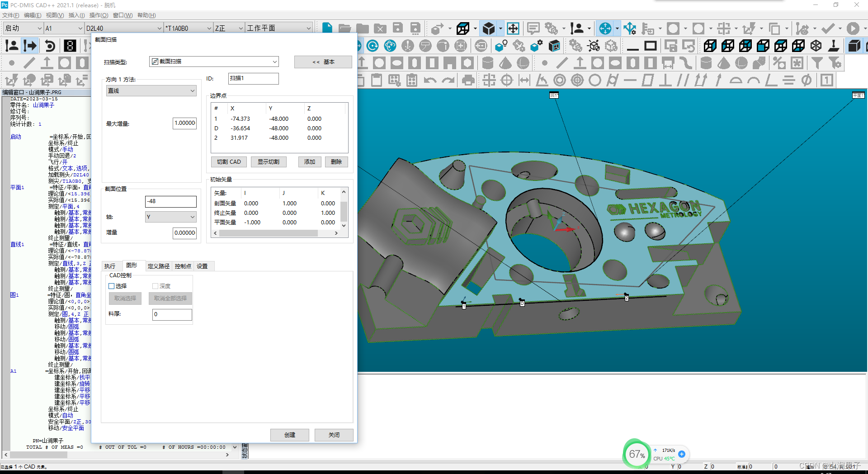Click the concentricity dimension icon
Viewport: 868px width, 474px height.
pos(560,81)
